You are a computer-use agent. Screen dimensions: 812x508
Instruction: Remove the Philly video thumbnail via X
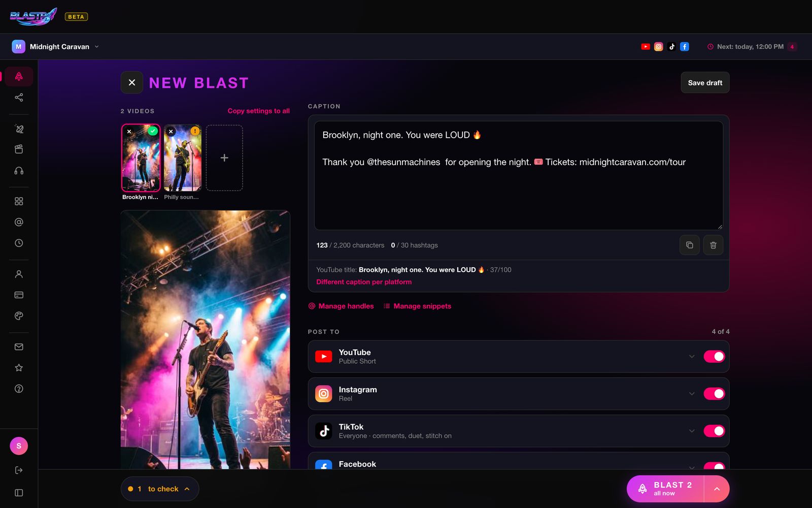click(x=171, y=132)
